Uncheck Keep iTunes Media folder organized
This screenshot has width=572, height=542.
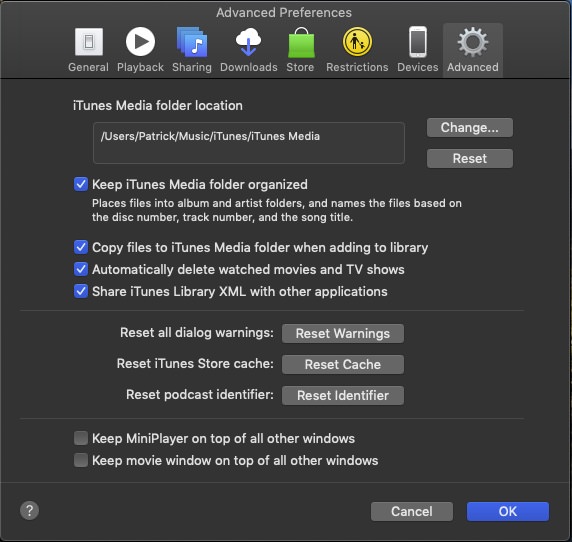[x=81, y=184]
